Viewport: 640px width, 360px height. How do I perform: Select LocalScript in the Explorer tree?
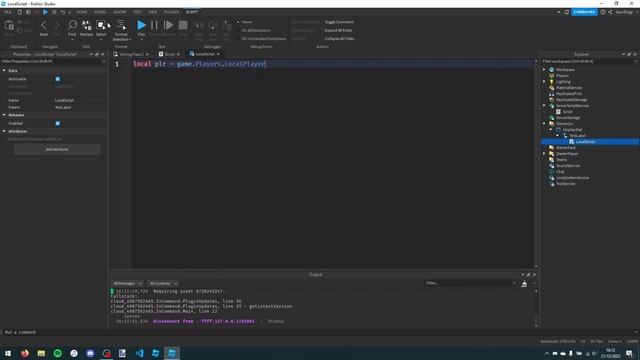[x=585, y=142]
